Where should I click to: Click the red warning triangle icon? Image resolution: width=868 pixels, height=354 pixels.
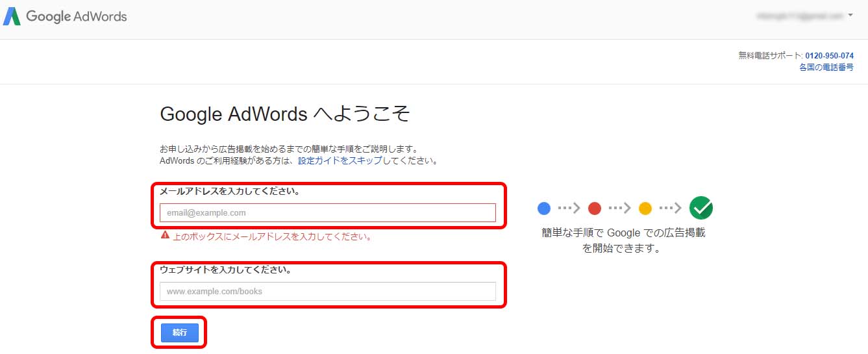coord(166,236)
